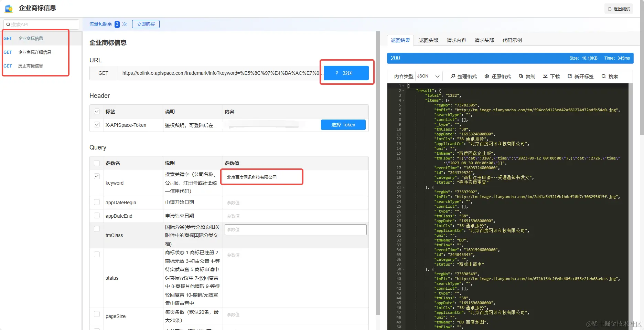Toggle the Header select-all checkbox next to 标签
This screenshot has height=330, width=644.
97,112
